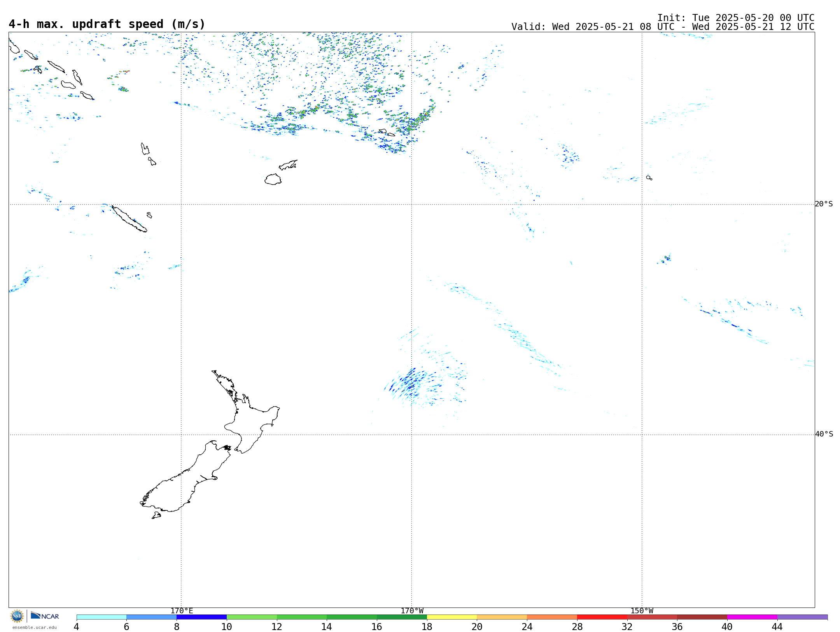Click the 170°W longitude label

pos(412,611)
